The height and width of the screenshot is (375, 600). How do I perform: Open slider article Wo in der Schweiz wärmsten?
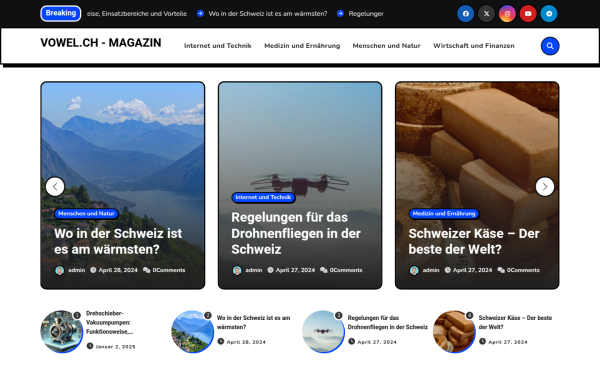118,241
